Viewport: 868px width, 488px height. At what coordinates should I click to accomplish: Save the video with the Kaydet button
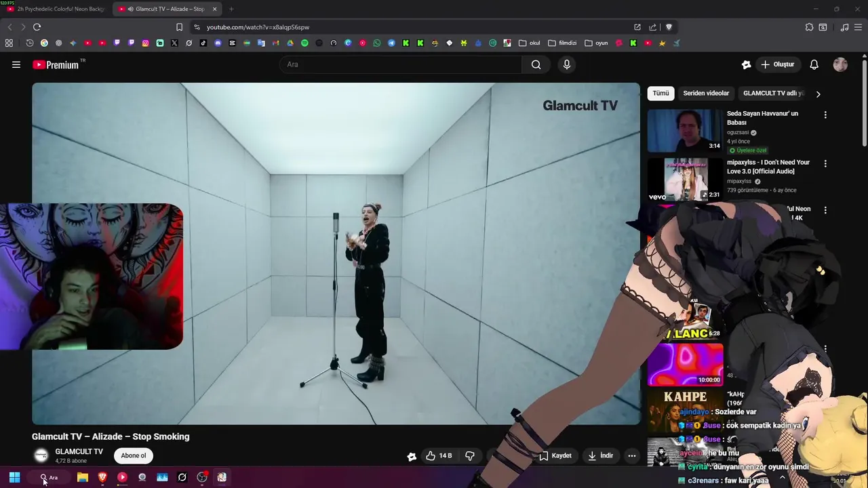(x=555, y=455)
